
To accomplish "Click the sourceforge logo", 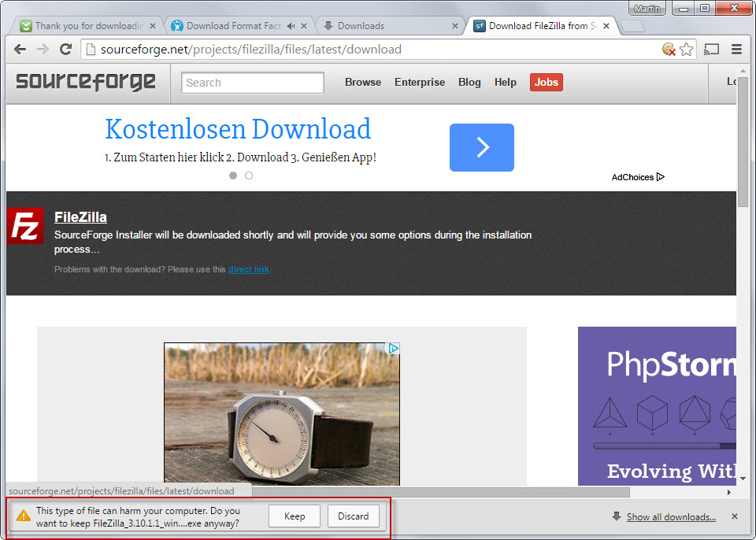I will (x=86, y=82).
